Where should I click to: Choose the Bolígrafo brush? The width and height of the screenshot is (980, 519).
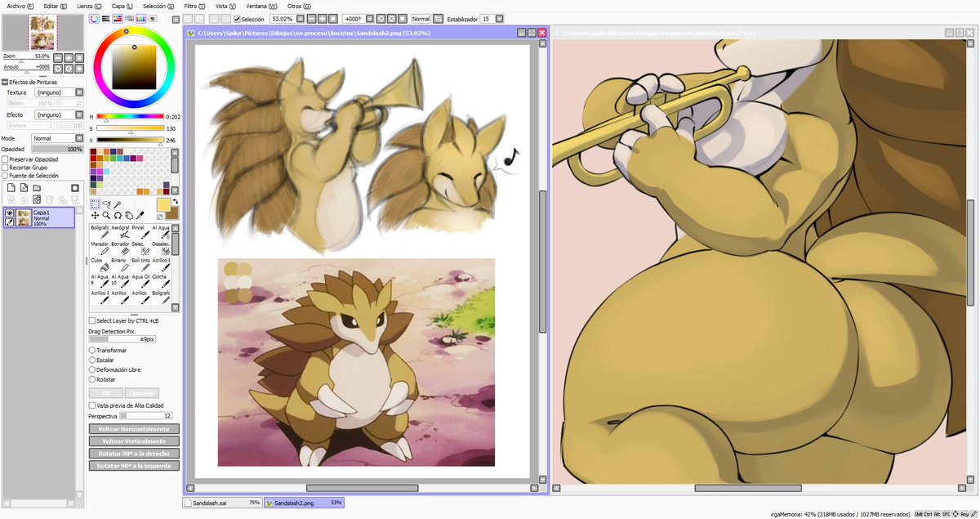99,231
